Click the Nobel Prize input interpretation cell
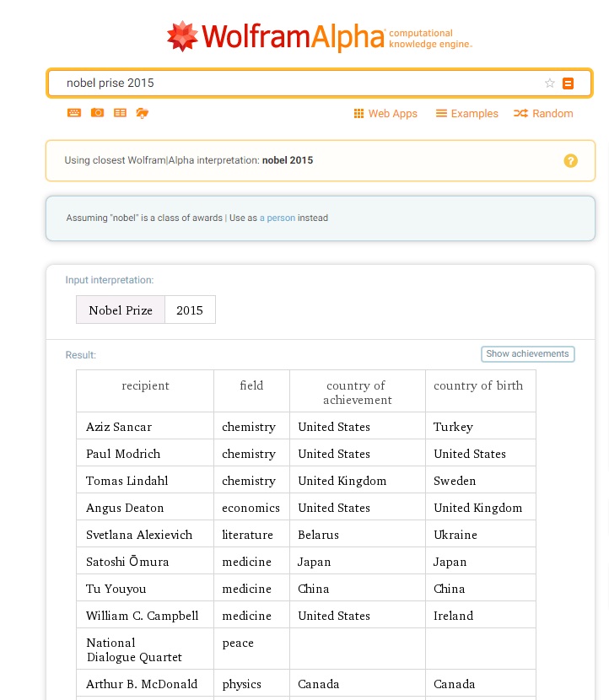The image size is (609, 700). tap(121, 310)
